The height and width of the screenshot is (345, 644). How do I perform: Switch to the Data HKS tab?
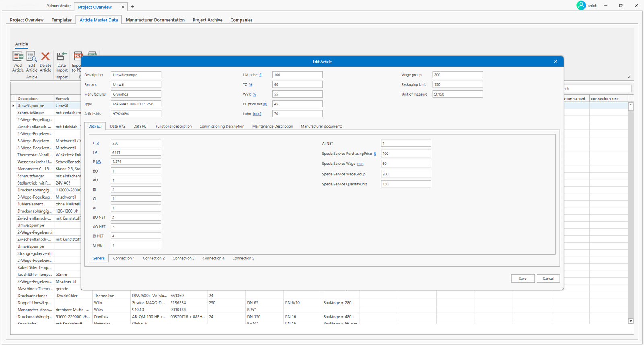tap(118, 127)
